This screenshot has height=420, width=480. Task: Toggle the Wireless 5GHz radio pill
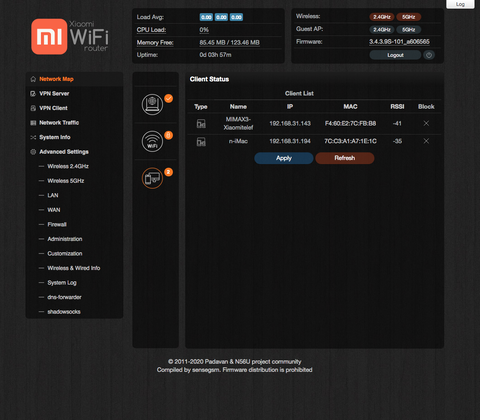tap(409, 17)
